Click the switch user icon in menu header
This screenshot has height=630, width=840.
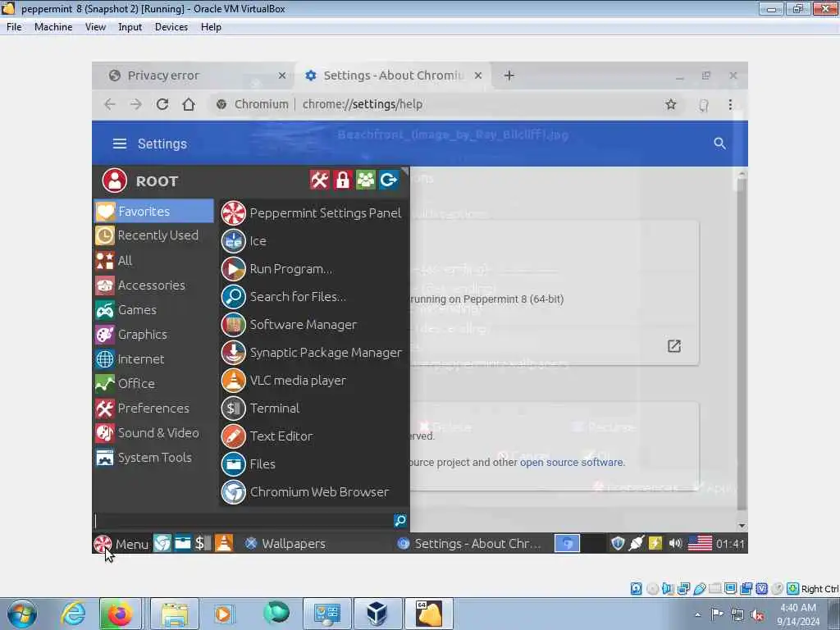click(365, 180)
